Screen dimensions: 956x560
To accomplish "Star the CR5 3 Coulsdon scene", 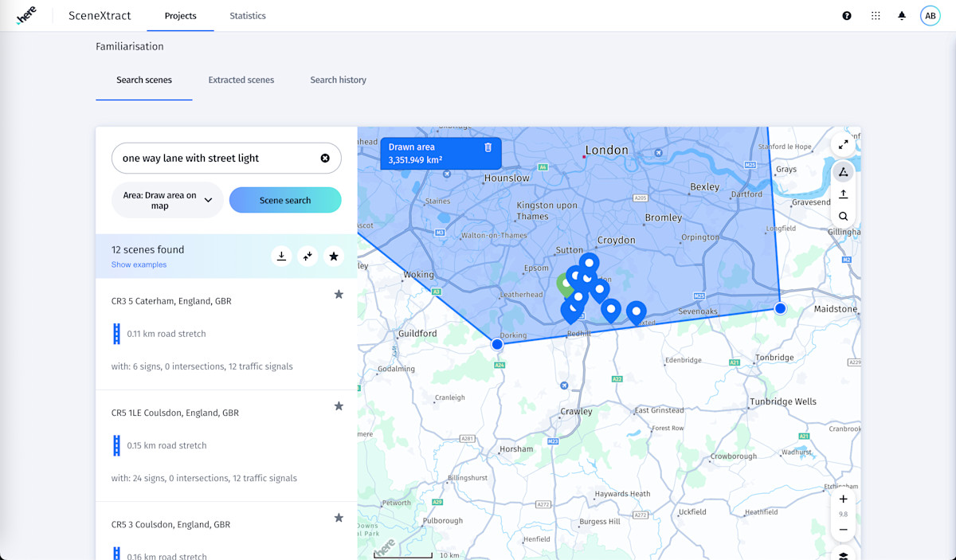I will pyautogui.click(x=339, y=517).
